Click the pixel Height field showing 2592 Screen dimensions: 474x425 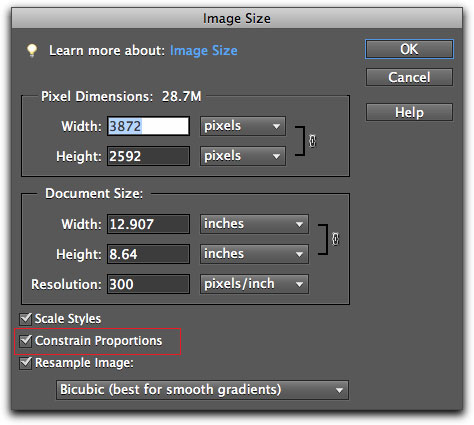148,156
